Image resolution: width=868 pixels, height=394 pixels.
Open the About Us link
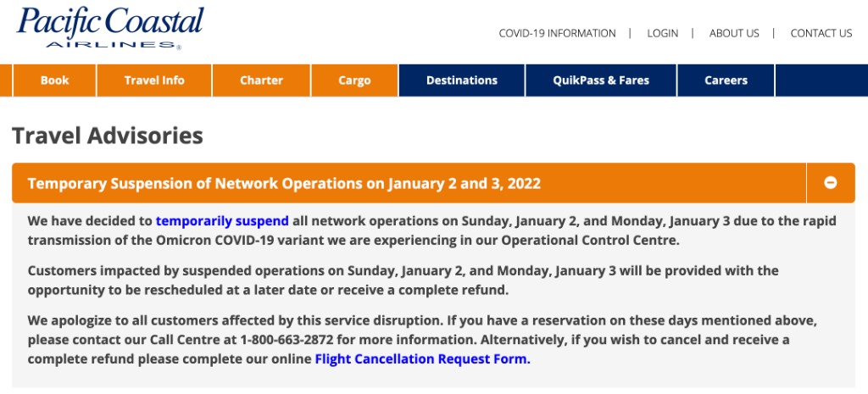pyautogui.click(x=734, y=34)
